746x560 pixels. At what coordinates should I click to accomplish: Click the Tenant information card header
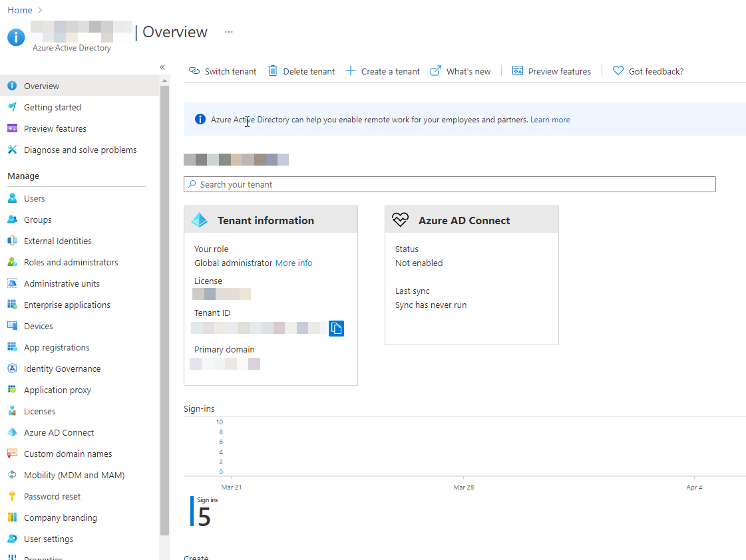[271, 220]
